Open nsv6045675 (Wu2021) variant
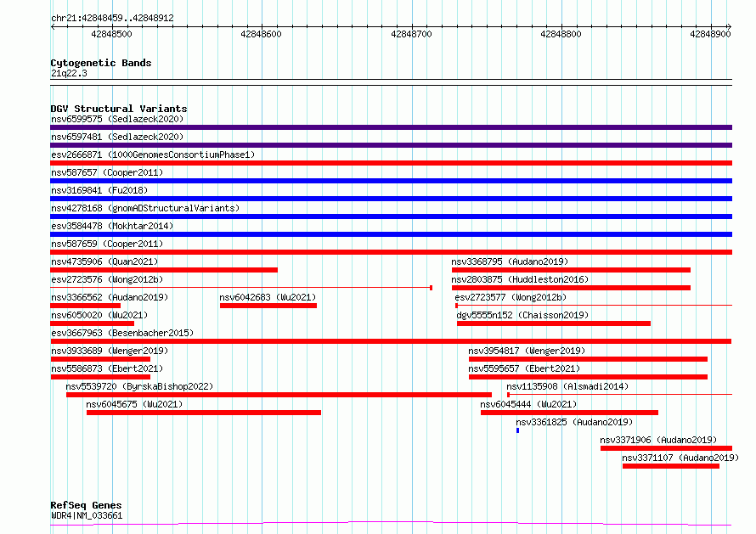The width and height of the screenshot is (756, 534). pyautogui.click(x=134, y=404)
